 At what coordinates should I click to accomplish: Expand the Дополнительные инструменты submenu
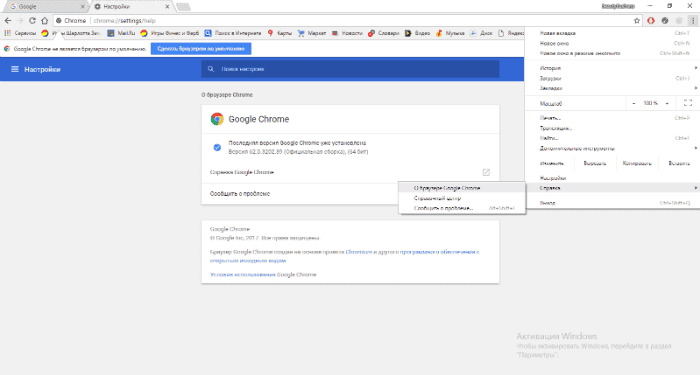click(x=612, y=148)
